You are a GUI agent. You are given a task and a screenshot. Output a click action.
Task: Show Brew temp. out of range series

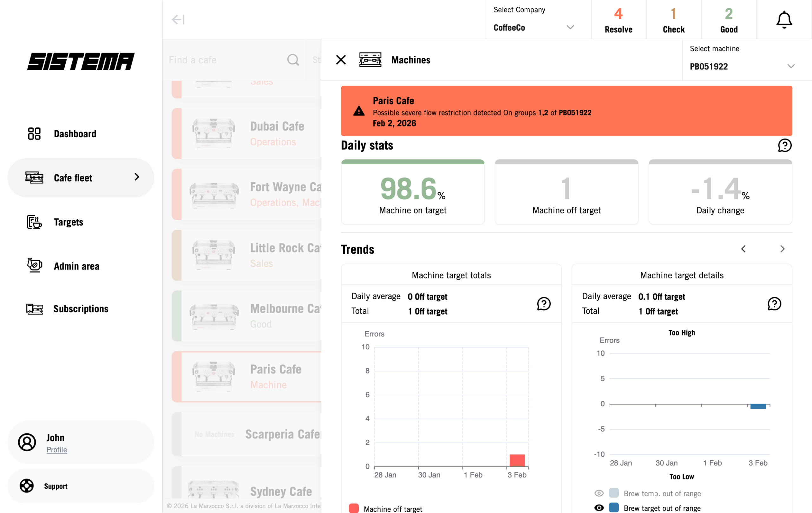click(x=599, y=493)
